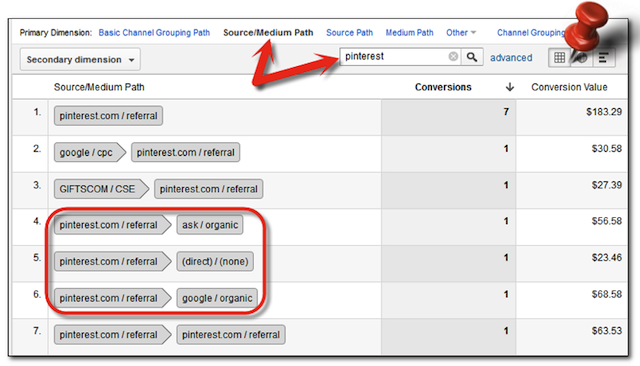The height and width of the screenshot is (366, 640).
Task: Sort by the Conversions column header
Action: [x=443, y=87]
